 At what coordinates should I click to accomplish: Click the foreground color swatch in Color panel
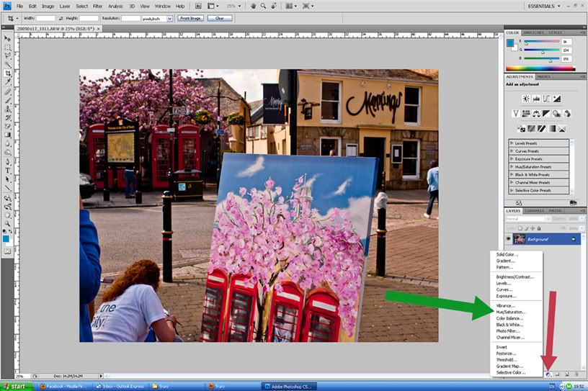510,43
